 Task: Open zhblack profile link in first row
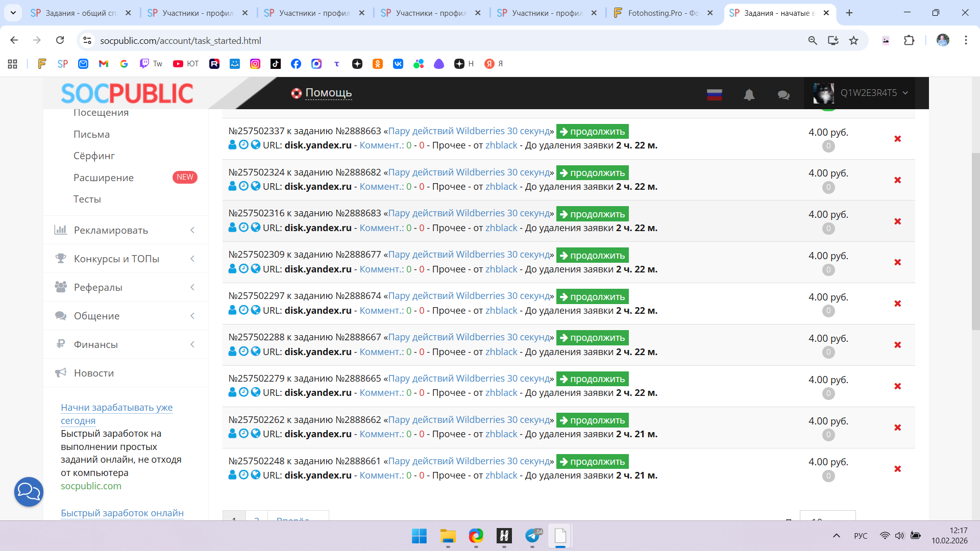click(501, 145)
